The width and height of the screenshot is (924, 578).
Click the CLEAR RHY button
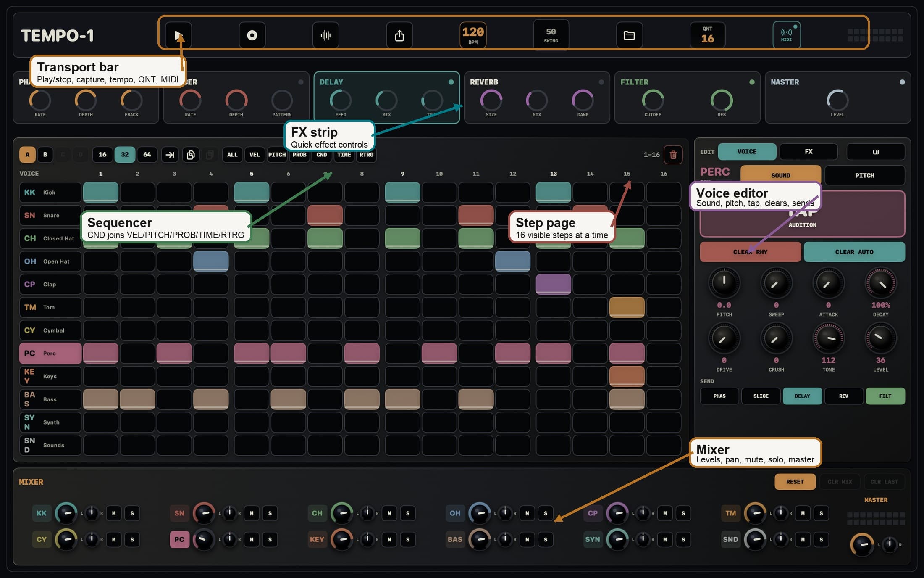750,252
